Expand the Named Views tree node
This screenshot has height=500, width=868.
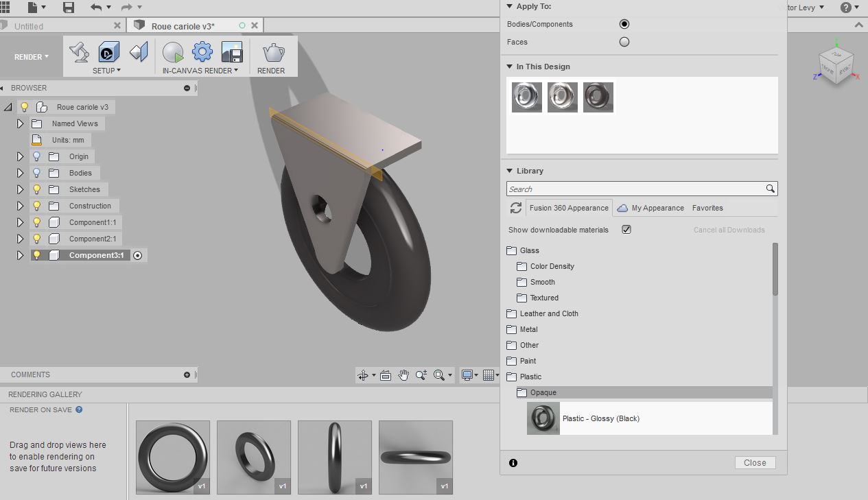[x=21, y=123]
